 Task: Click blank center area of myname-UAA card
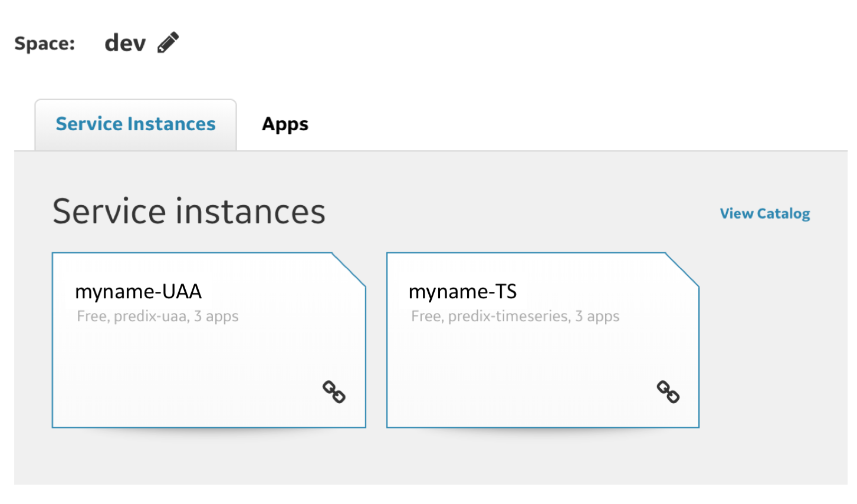(x=195, y=365)
